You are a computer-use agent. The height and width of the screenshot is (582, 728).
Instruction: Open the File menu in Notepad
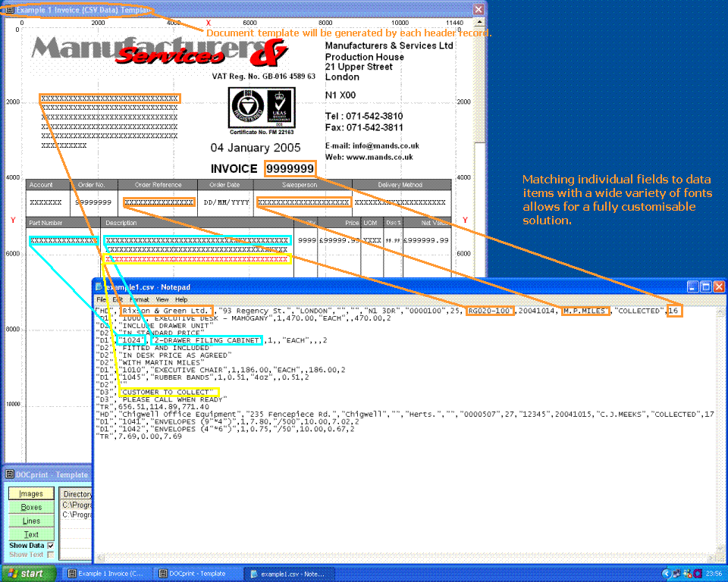tap(101, 299)
